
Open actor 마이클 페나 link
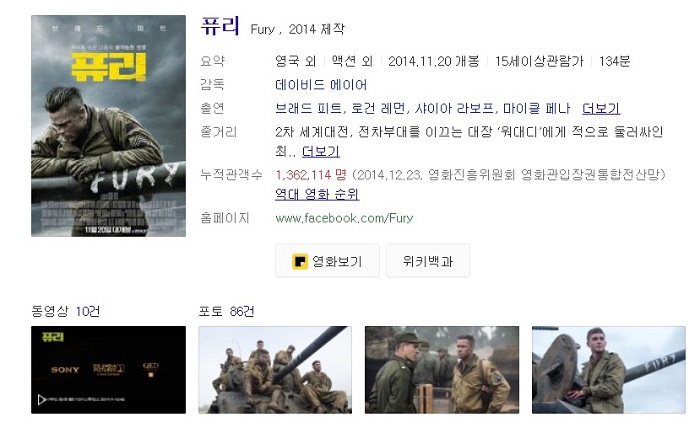click(537, 108)
